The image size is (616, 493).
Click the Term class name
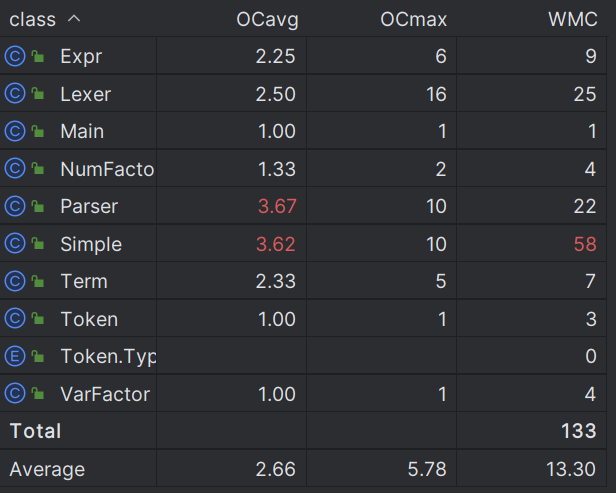84,282
